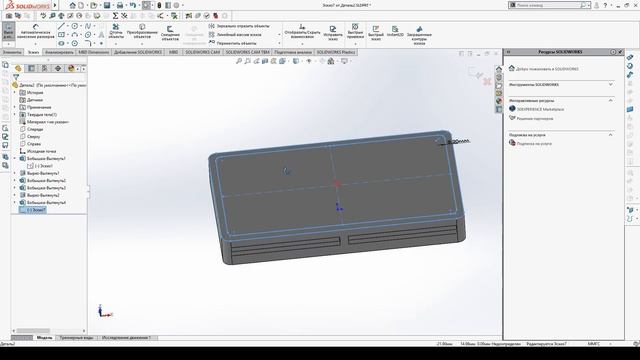
Task: Expand the Вырез-Вытянуть1 feature node
Action: click(x=15, y=173)
